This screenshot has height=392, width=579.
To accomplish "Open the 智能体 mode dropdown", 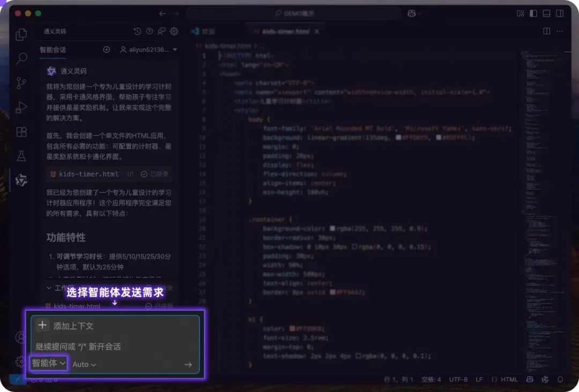I will point(48,363).
